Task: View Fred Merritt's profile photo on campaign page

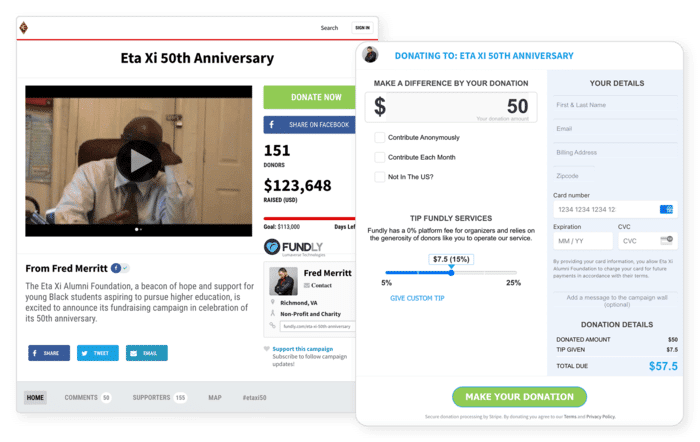Action: click(x=283, y=281)
